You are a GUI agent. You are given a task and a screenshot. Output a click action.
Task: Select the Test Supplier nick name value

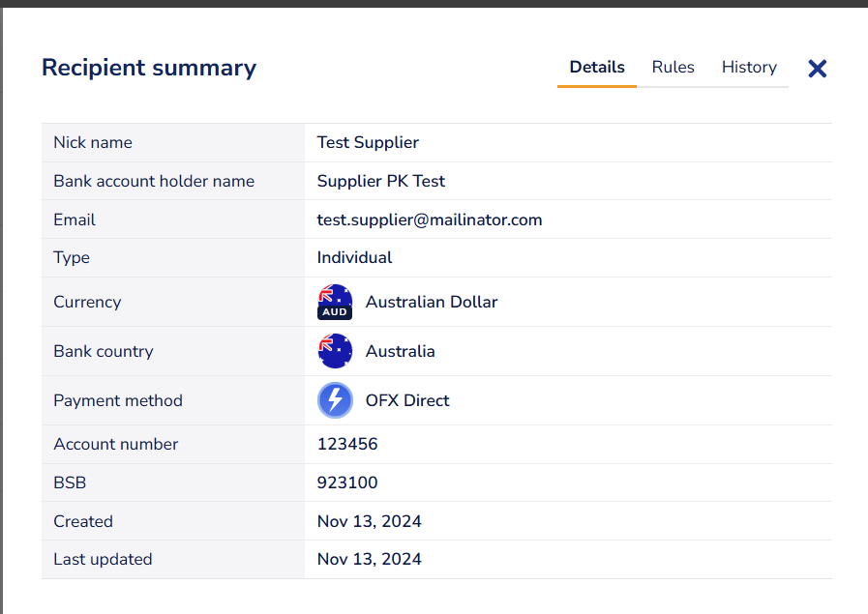[368, 142]
